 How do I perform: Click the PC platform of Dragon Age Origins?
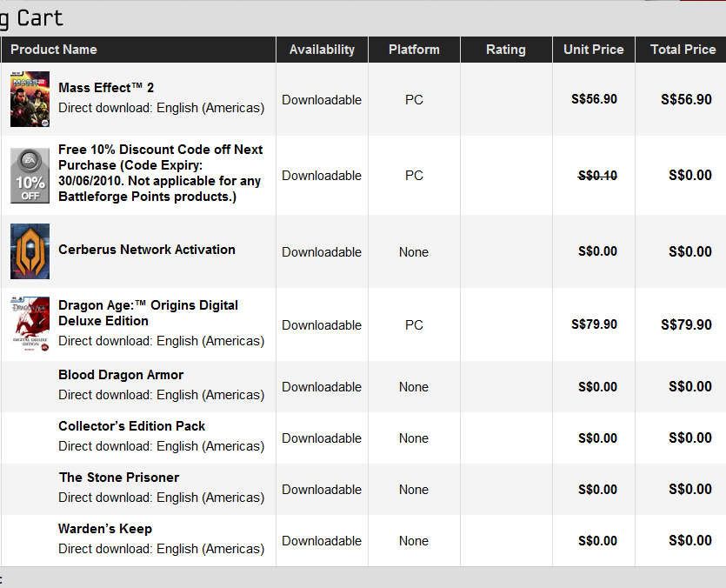(x=414, y=325)
